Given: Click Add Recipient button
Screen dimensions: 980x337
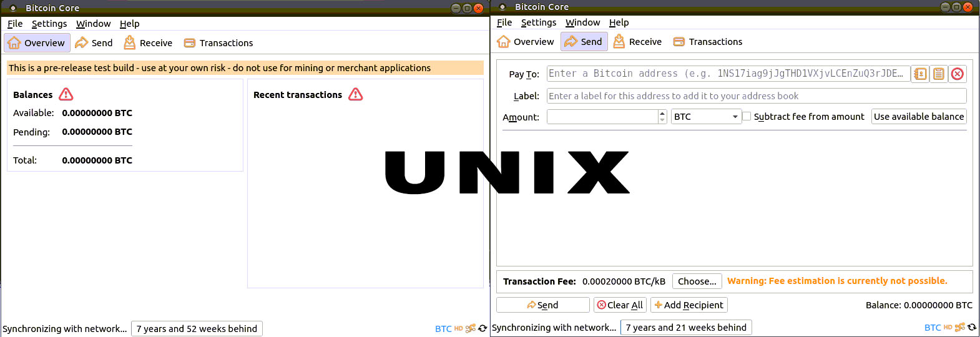Looking at the screenshot, I should click(688, 305).
